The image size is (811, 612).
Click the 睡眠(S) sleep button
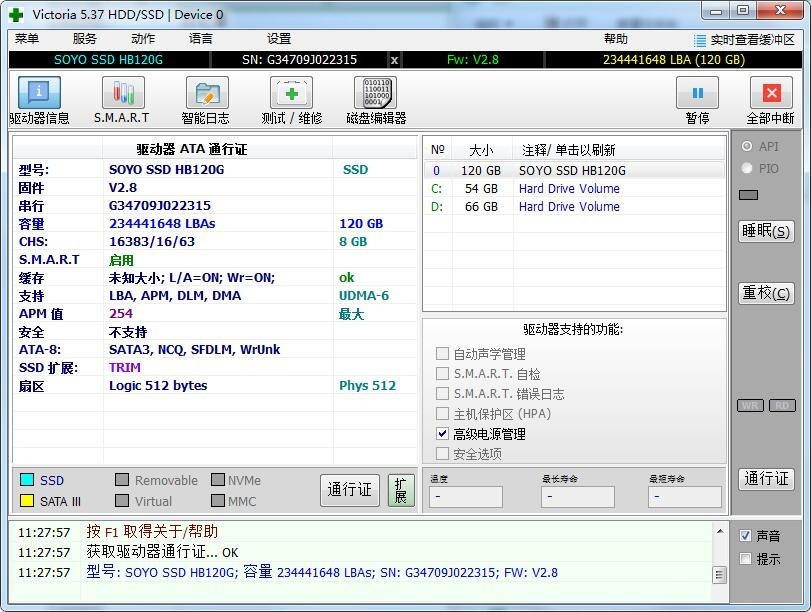point(765,231)
